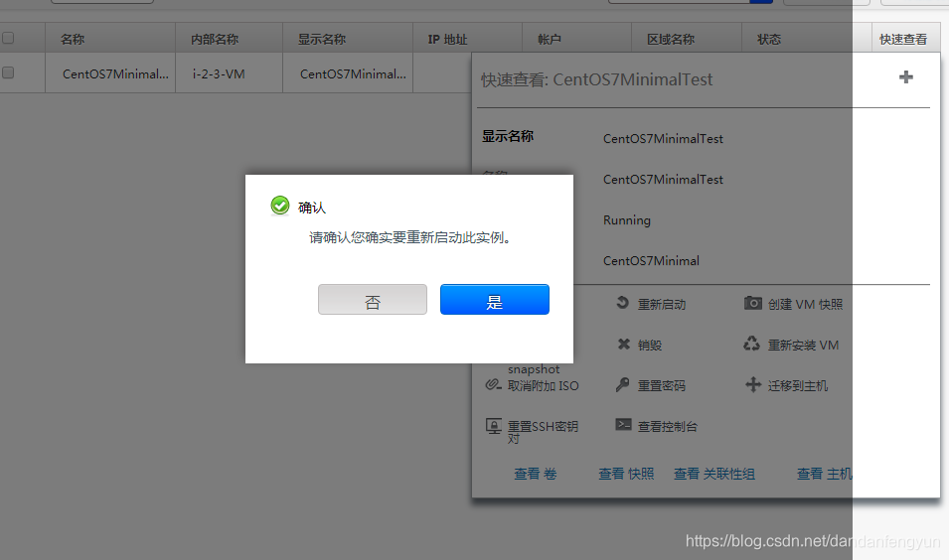This screenshot has width=949, height=560.
Task: Click the green check icon beside 确认
Action: [279, 206]
